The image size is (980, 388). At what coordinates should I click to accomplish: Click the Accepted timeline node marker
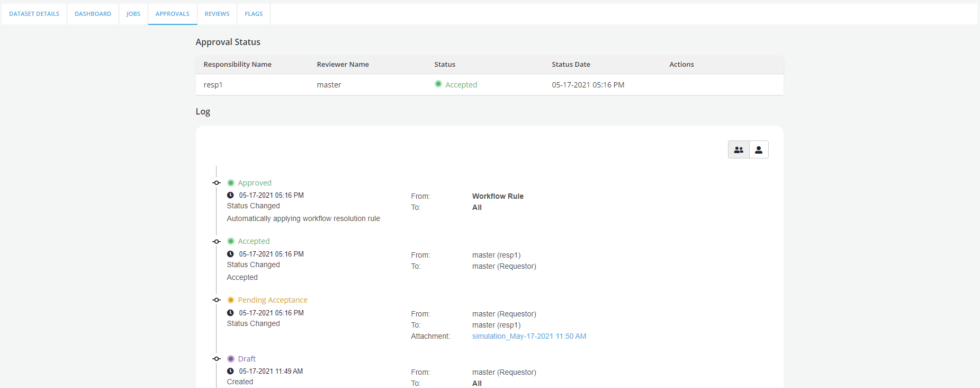click(217, 242)
